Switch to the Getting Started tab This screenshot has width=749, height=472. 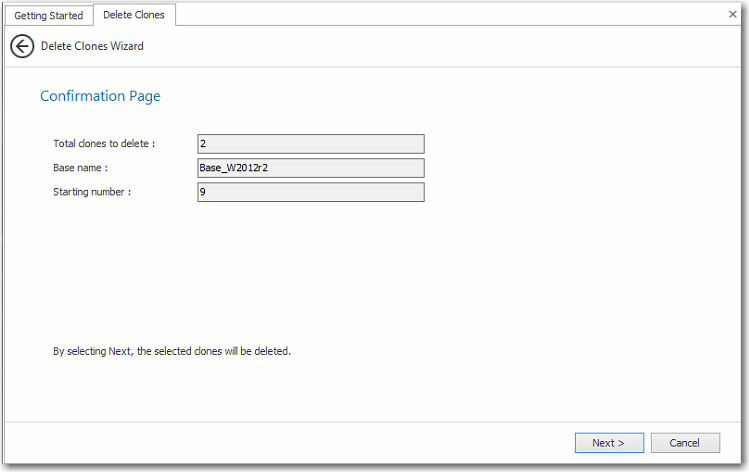(x=48, y=16)
